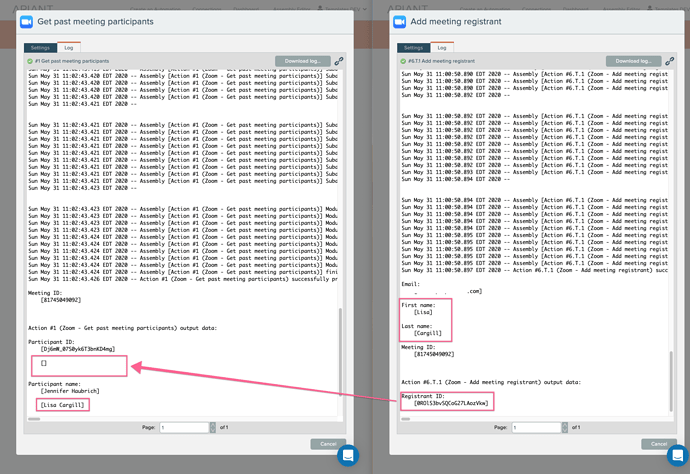This screenshot has height=474, width=690.
Task: Cancel the Add meeting registrant dialog
Action: (658, 444)
